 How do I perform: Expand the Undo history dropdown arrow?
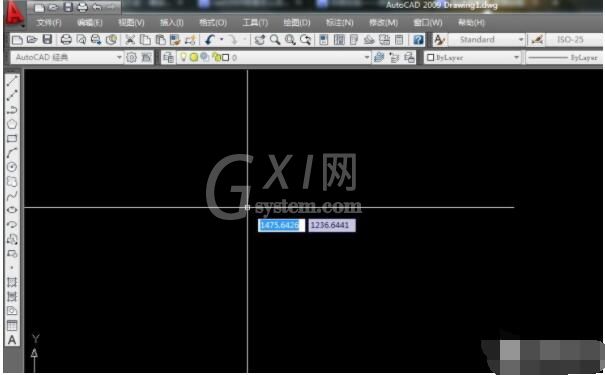(x=221, y=40)
